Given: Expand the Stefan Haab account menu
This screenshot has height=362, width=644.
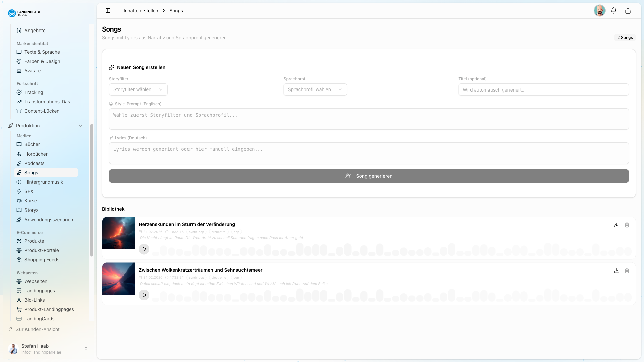Looking at the screenshot, I should pyautogui.click(x=86, y=349).
